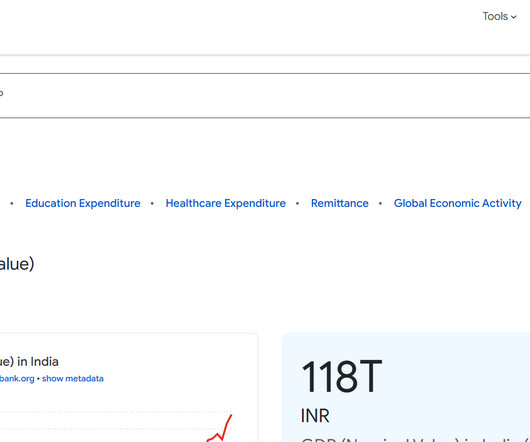Click the GDP description under INR
The image size is (530, 442).
point(415,440)
